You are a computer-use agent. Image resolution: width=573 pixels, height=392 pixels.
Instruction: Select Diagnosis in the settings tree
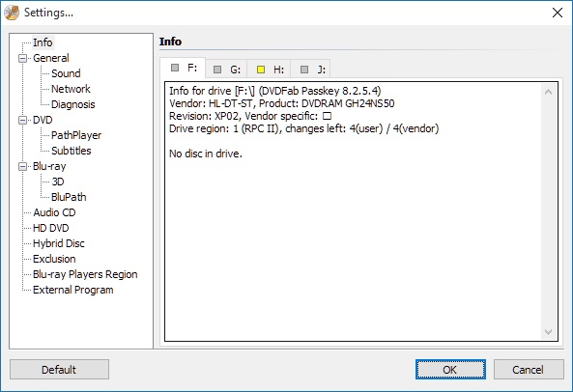coord(73,104)
